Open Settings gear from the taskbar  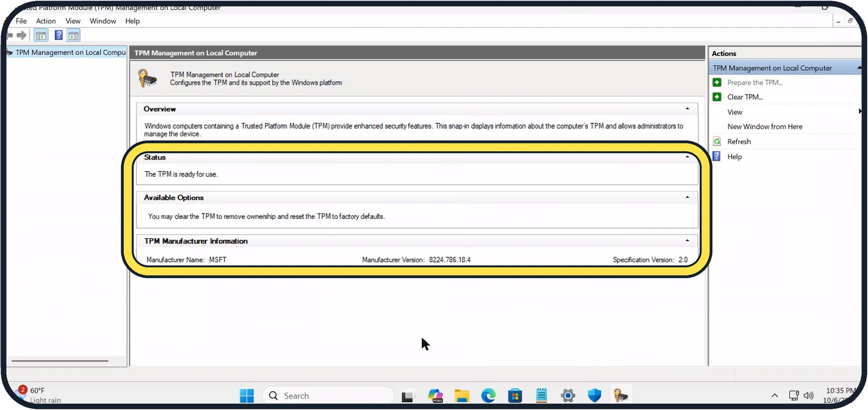pos(568,396)
